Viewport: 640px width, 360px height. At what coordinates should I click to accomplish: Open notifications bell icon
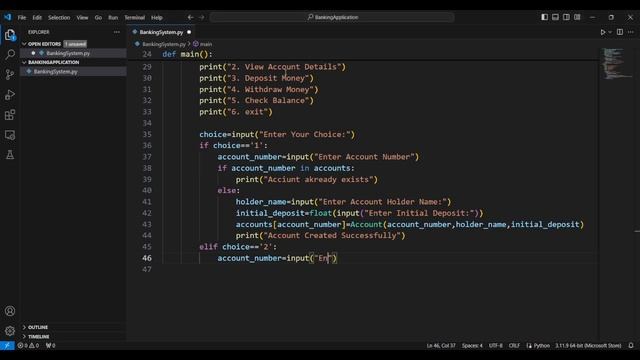pyautogui.click(x=631, y=345)
